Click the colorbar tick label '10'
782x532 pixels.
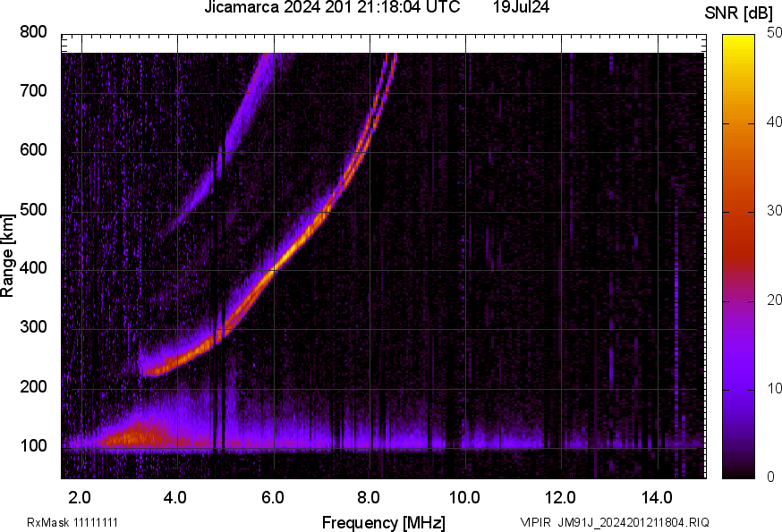tap(774, 388)
